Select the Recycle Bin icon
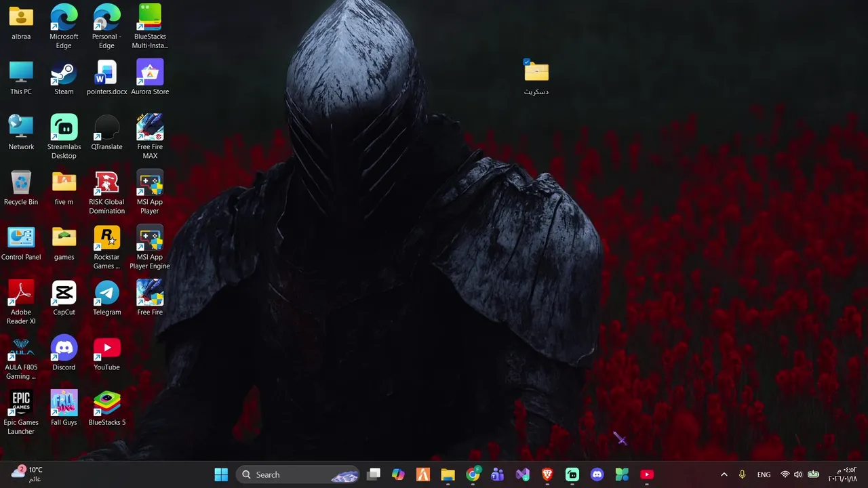The height and width of the screenshot is (488, 868). pos(21,188)
